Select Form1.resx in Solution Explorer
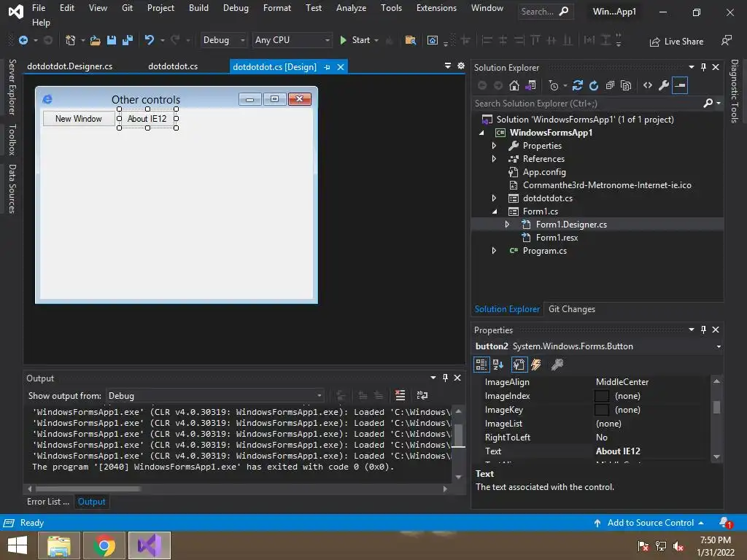 pyautogui.click(x=557, y=238)
